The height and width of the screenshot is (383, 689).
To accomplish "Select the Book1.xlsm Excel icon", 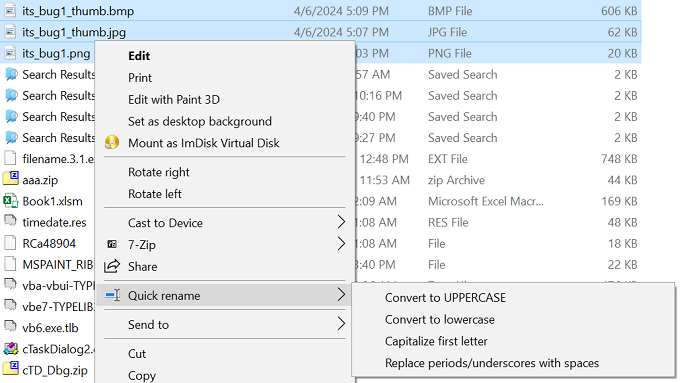I will coord(11,201).
